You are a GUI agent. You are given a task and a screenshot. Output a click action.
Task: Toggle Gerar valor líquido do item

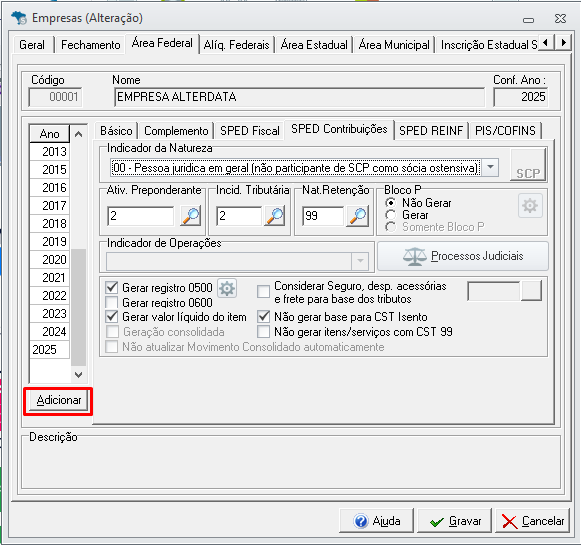pyautogui.click(x=112, y=317)
